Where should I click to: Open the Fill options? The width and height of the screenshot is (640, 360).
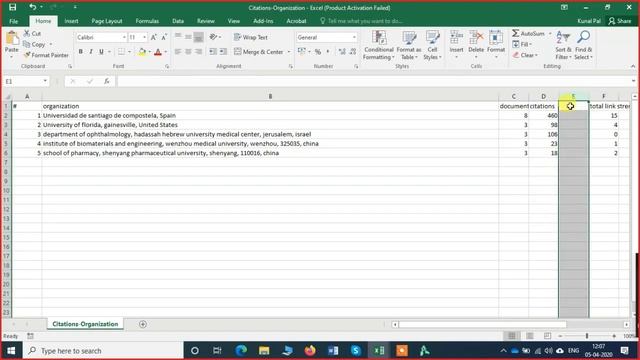[x=522, y=44]
